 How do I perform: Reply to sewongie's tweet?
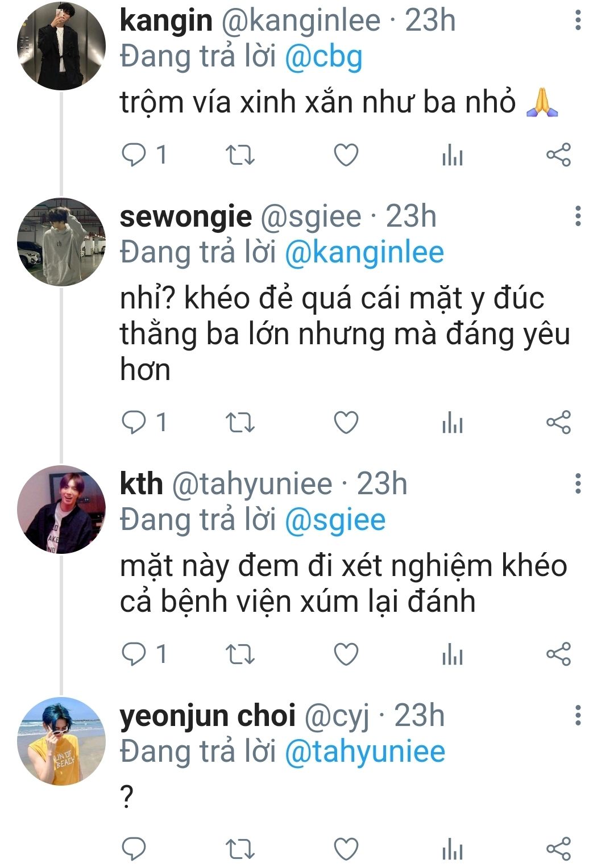pos(134,423)
